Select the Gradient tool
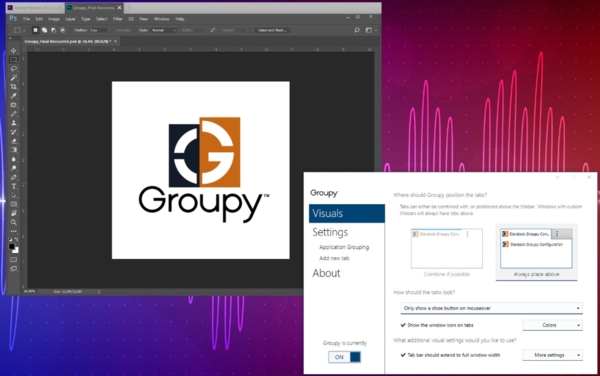 click(14, 150)
